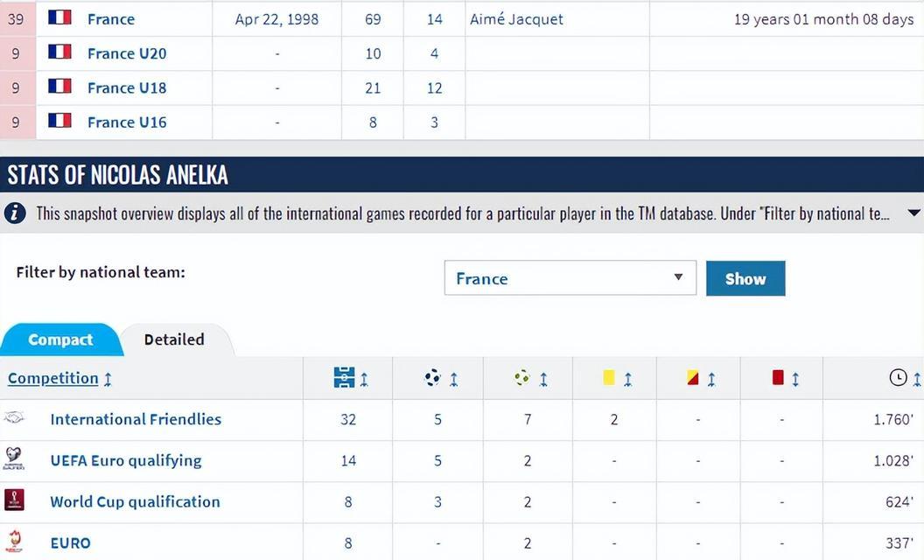This screenshot has width=924, height=560.
Task: Sort minutes played column with its arrow
Action: tap(917, 379)
